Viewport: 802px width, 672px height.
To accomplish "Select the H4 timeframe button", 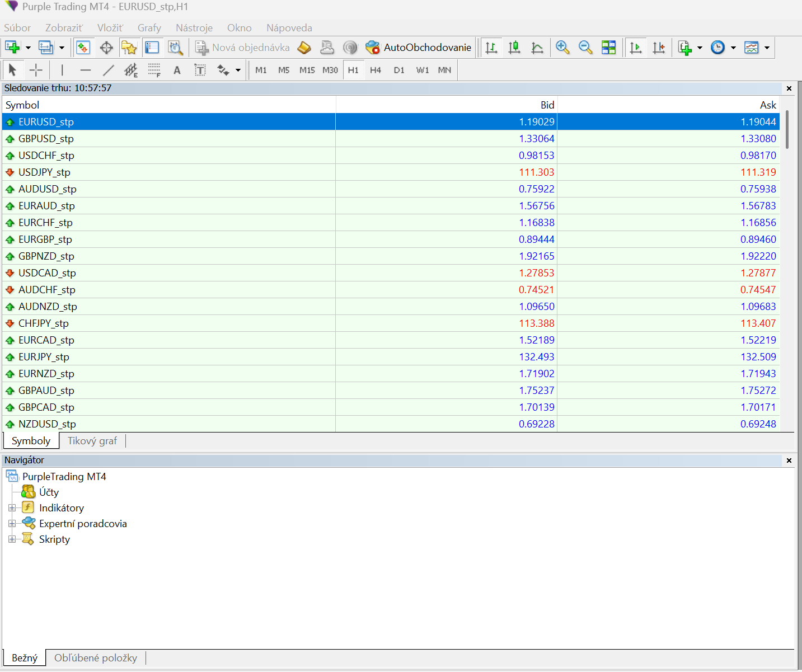I will (x=376, y=70).
